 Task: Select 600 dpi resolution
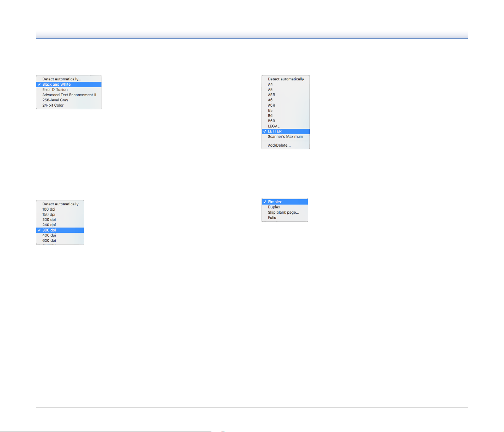tap(60, 241)
